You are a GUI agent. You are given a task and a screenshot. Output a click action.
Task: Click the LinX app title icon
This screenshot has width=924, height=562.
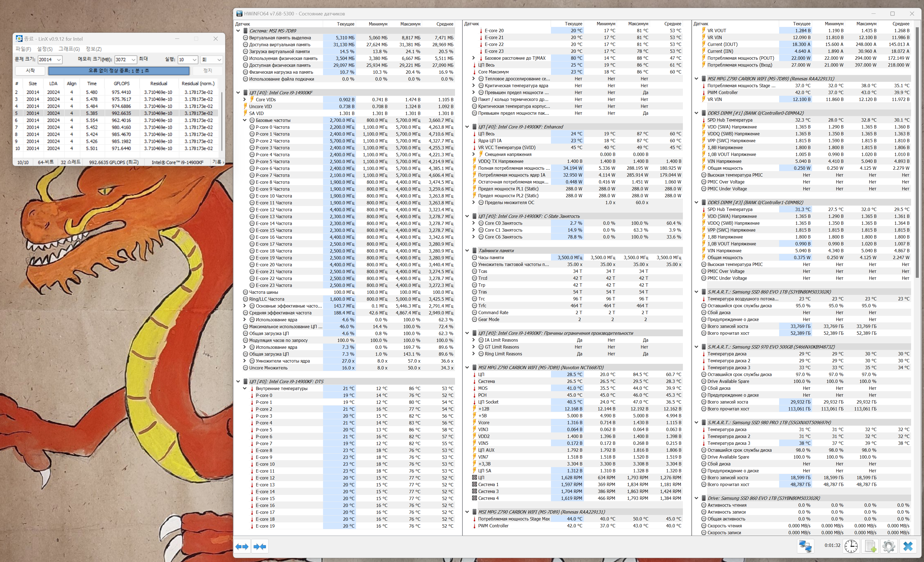coord(19,39)
